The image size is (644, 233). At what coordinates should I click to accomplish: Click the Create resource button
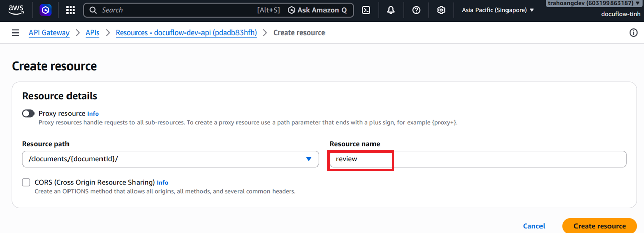coord(600,226)
